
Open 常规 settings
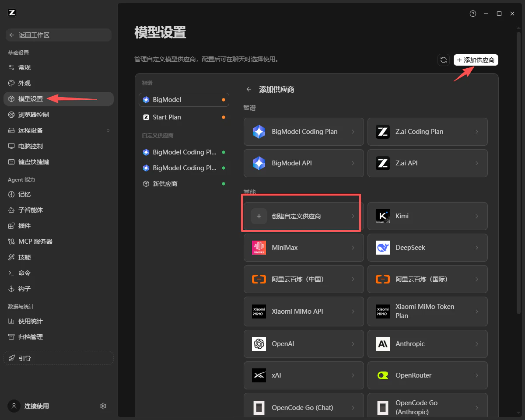point(58,67)
